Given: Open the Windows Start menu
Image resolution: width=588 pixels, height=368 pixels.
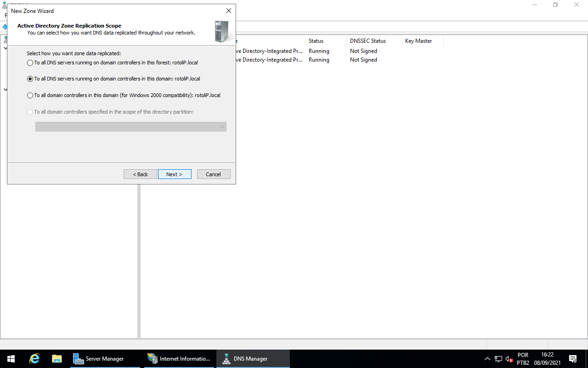Looking at the screenshot, I should point(11,359).
